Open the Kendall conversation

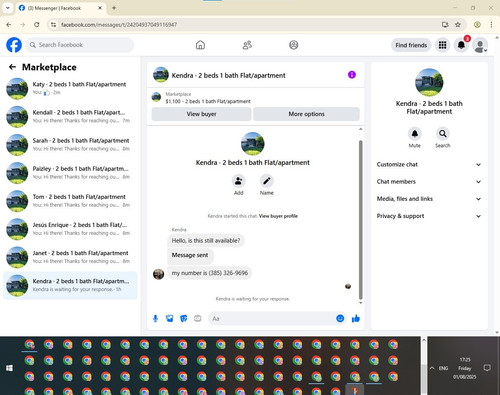(x=70, y=117)
